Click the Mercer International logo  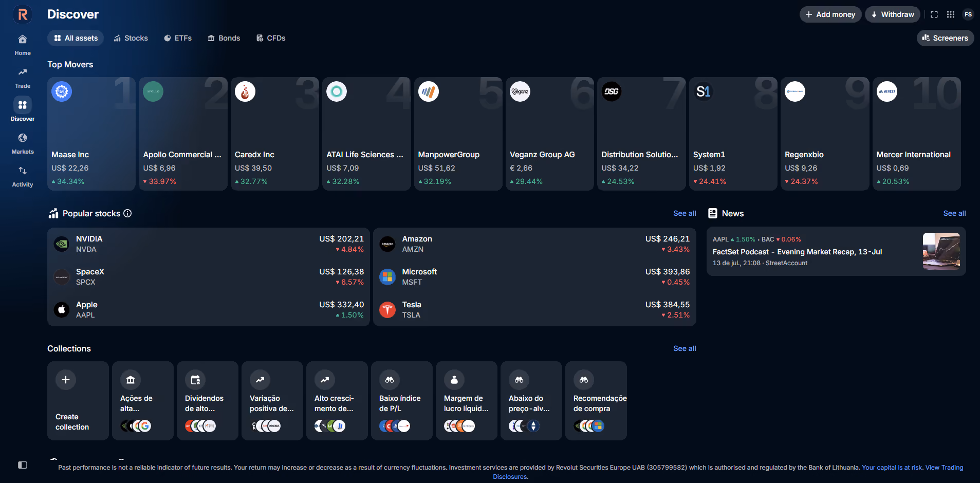point(887,91)
